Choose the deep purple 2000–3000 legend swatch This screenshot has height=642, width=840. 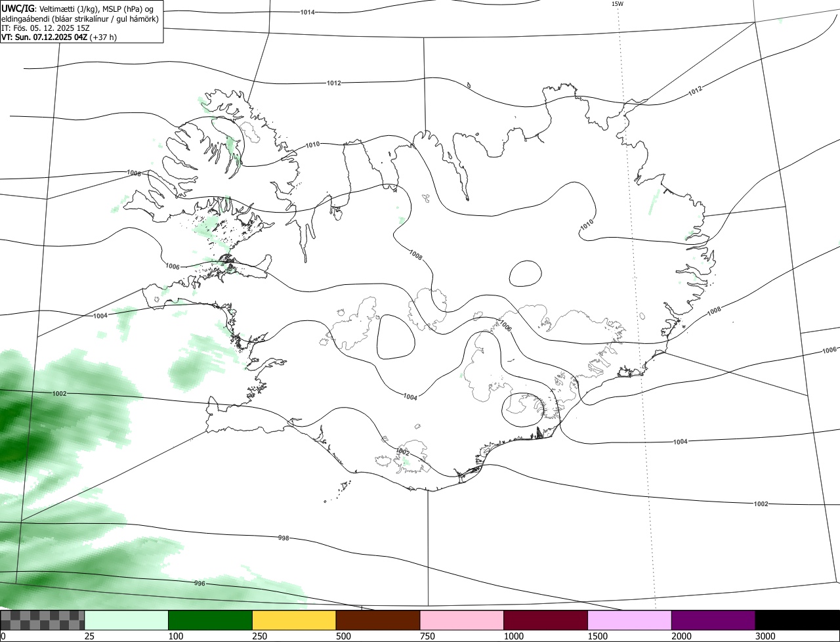[x=713, y=620]
